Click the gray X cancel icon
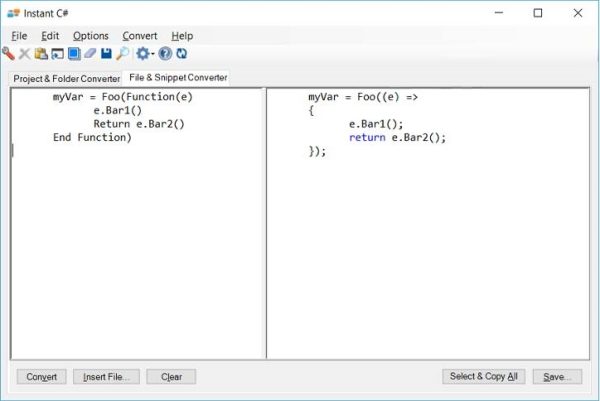 (x=24, y=54)
